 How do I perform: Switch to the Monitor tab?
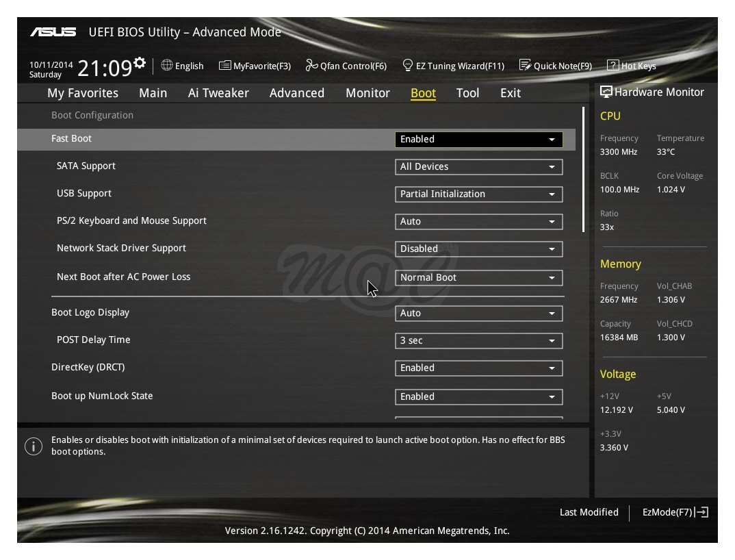[x=367, y=93]
